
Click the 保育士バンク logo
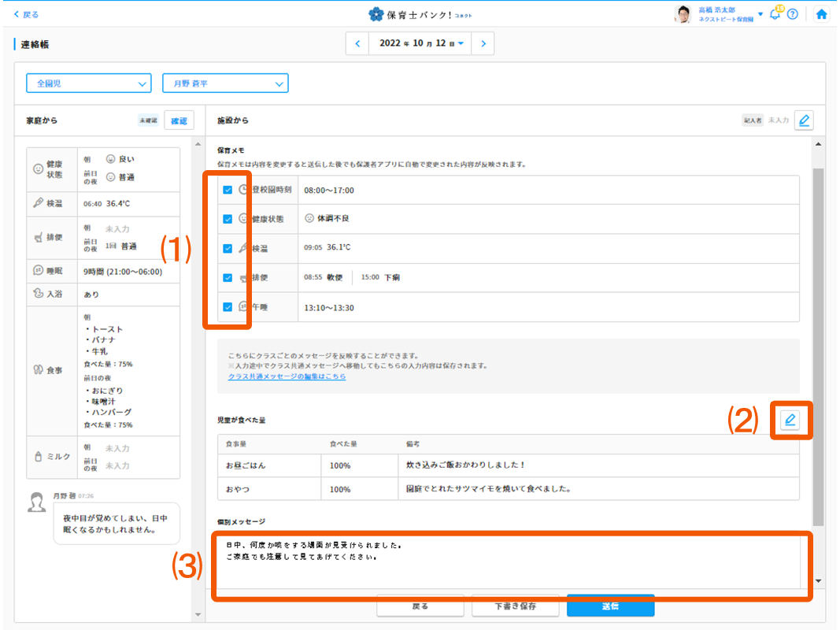pos(420,14)
